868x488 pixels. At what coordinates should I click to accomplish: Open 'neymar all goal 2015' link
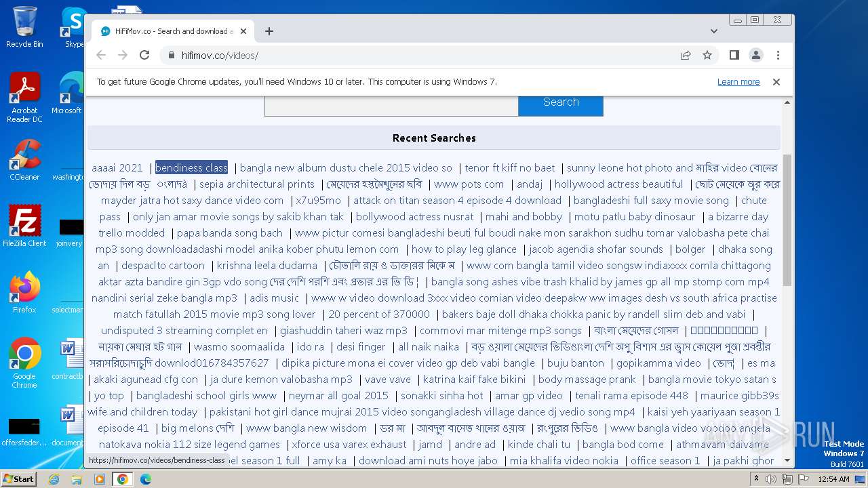coord(338,395)
